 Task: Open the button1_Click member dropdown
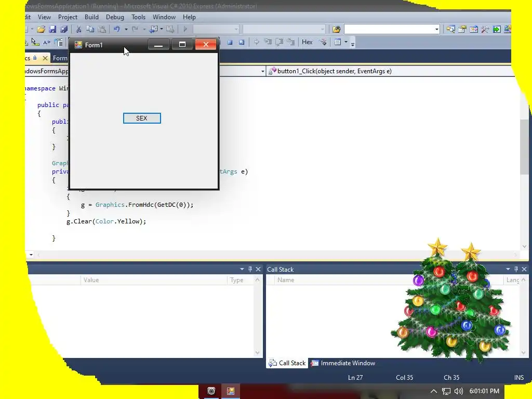(390, 71)
